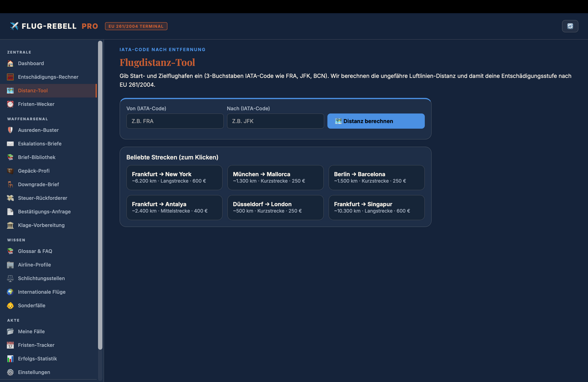Image resolution: width=588 pixels, height=382 pixels.
Task: Navigate to Eskalations-Briefe
Action: click(49, 144)
